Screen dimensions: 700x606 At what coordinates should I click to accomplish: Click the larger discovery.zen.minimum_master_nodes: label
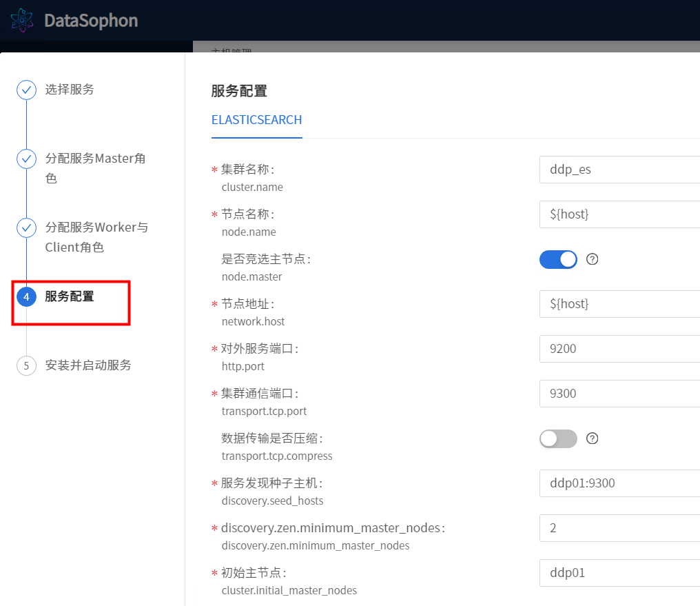pos(333,528)
